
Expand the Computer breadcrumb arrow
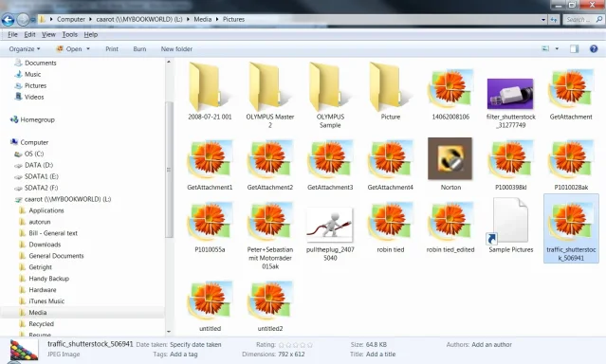click(x=90, y=19)
